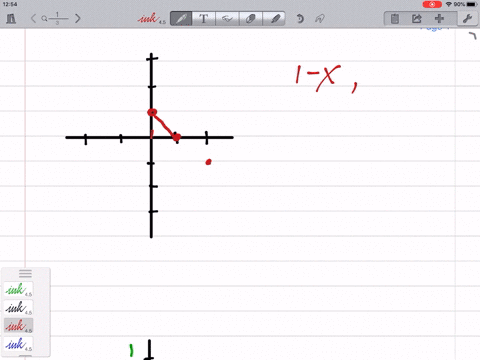
Task: Open the notebook library icon
Action: tap(11, 18)
